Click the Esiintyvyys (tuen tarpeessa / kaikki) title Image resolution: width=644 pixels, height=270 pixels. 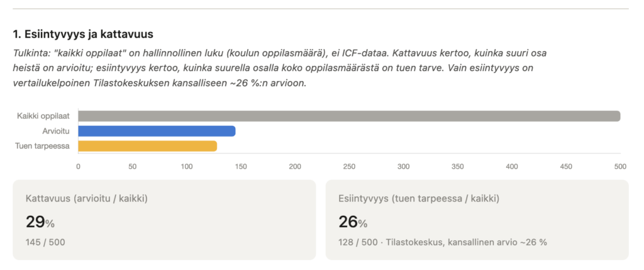click(x=419, y=199)
